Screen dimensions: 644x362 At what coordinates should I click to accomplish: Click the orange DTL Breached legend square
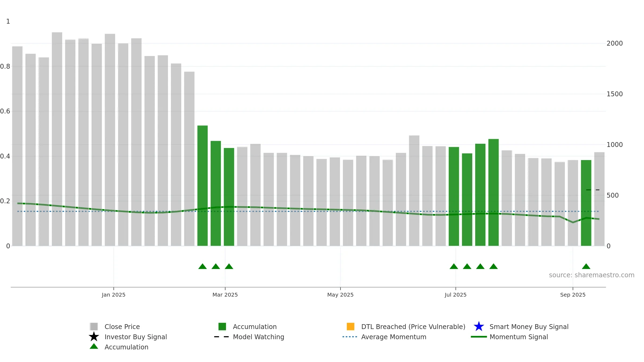(350, 327)
